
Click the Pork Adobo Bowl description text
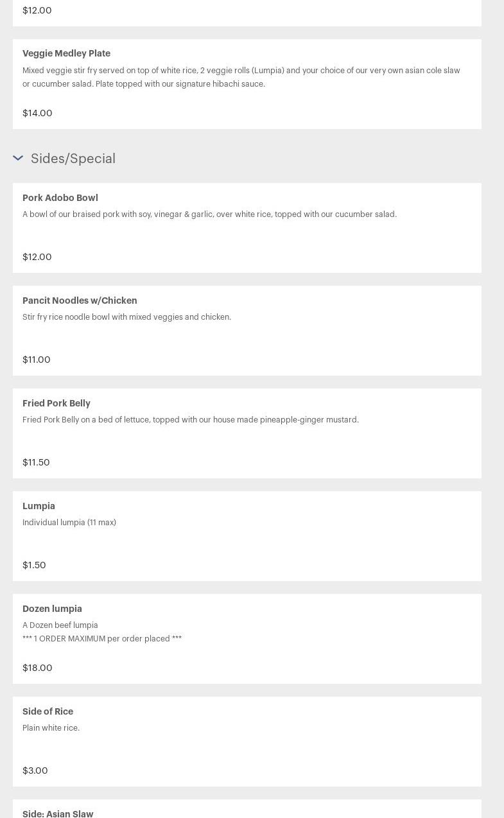[x=209, y=214]
